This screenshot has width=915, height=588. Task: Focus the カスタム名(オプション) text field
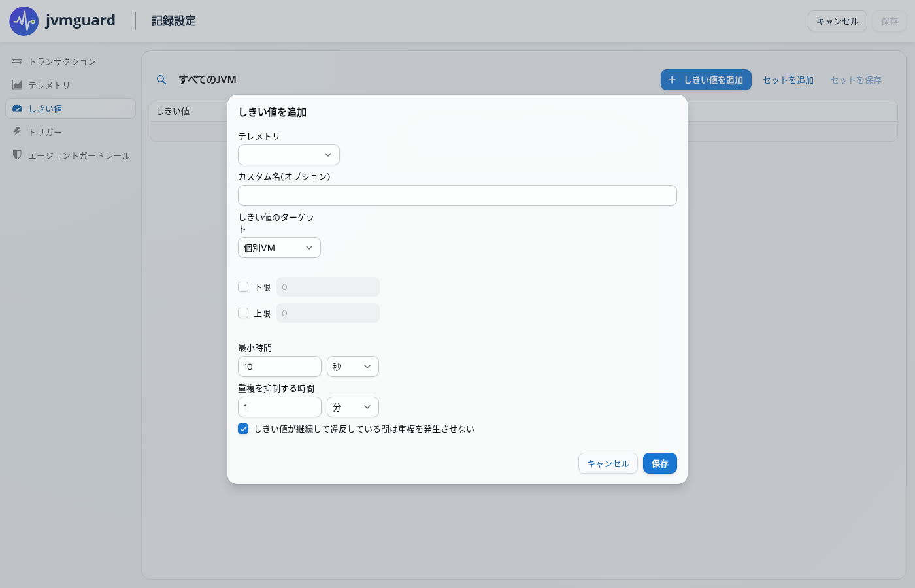457,195
